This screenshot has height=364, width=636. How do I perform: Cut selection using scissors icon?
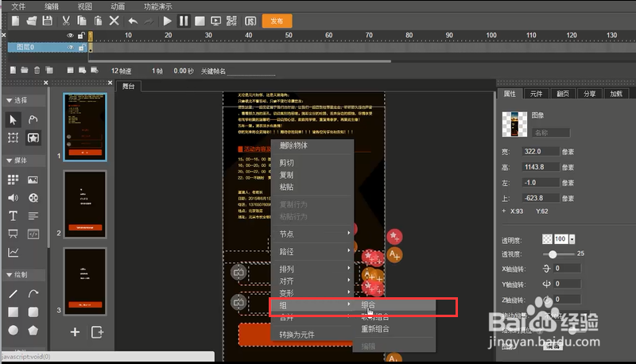click(66, 21)
